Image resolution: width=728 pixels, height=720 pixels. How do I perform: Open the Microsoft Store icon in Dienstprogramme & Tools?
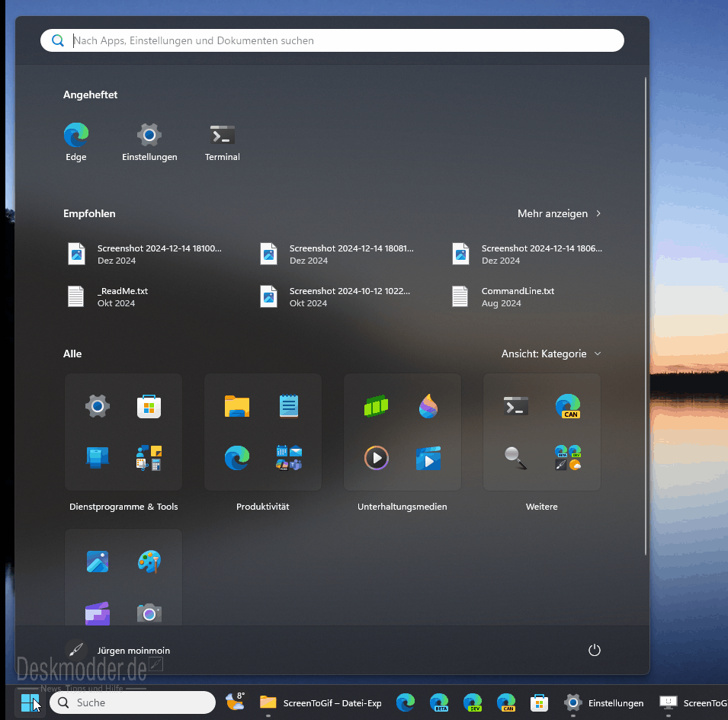(x=149, y=406)
